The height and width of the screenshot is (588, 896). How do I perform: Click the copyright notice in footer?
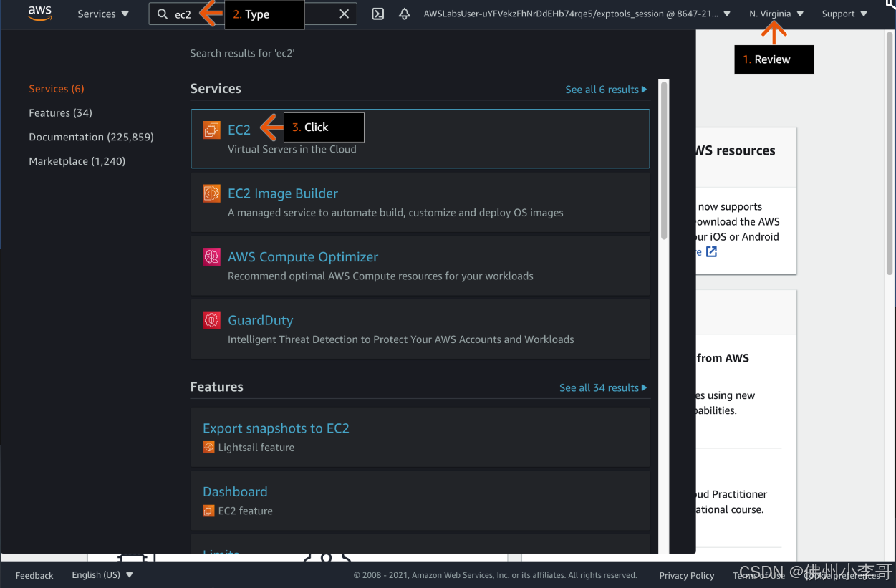495,575
